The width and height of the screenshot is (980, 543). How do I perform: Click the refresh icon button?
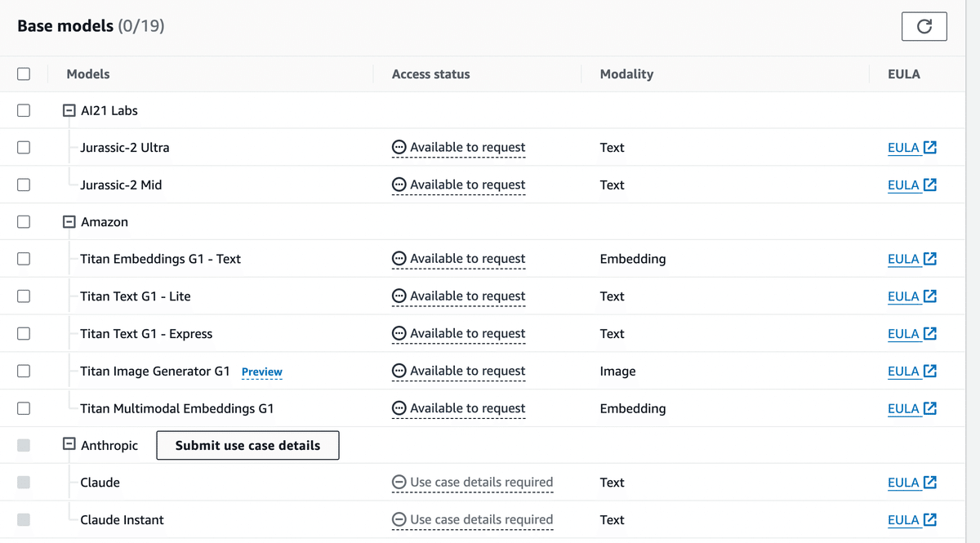click(x=924, y=26)
